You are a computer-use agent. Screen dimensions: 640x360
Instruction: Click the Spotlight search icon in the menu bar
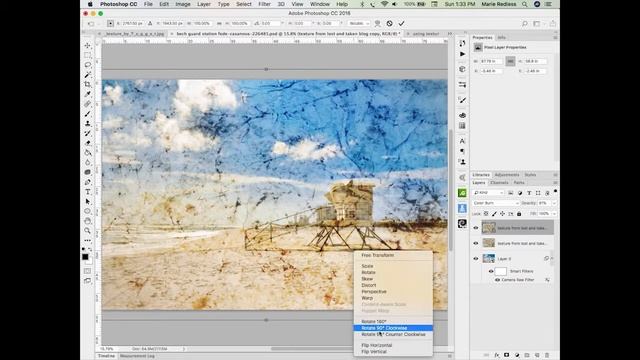(524, 4)
